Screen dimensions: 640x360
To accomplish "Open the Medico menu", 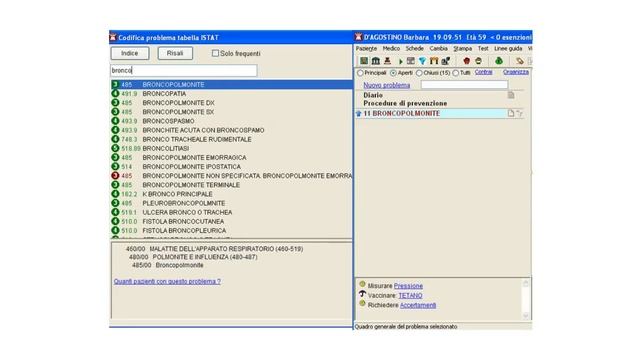I will (x=391, y=49).
